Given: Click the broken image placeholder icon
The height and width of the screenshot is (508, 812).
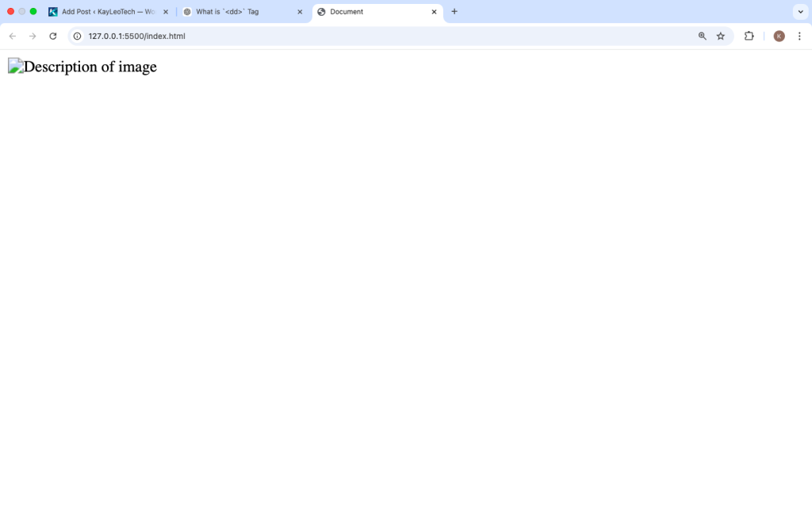Looking at the screenshot, I should [x=15, y=67].
